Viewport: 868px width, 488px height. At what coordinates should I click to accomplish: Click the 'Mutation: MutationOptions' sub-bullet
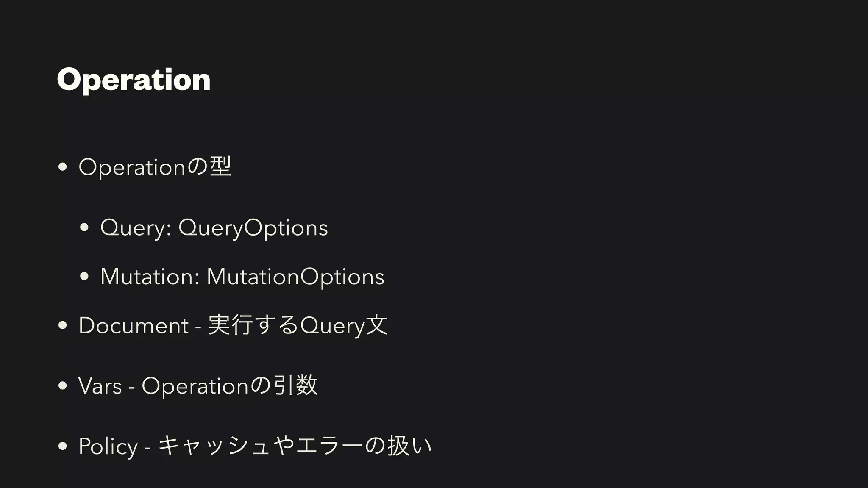tap(242, 277)
